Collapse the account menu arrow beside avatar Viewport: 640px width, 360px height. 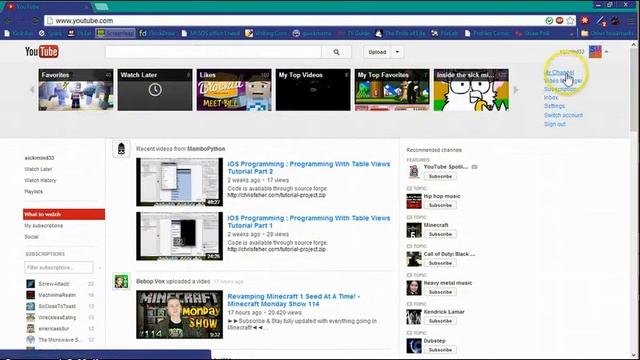(x=607, y=52)
